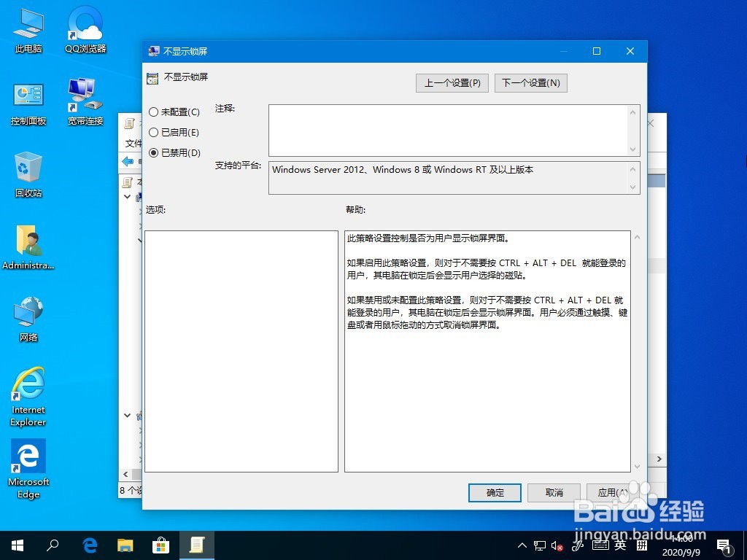Enable the policy via 已启用 option
The image size is (747, 560).
coord(154,133)
